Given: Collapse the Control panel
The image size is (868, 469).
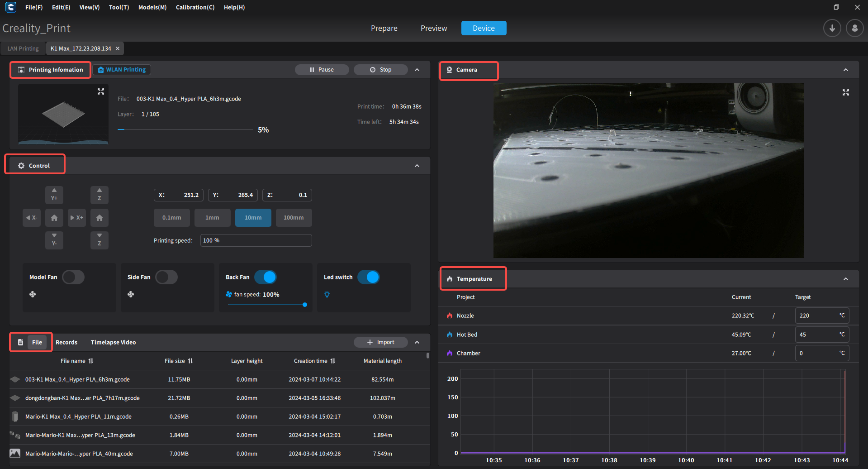Looking at the screenshot, I should coord(417,166).
